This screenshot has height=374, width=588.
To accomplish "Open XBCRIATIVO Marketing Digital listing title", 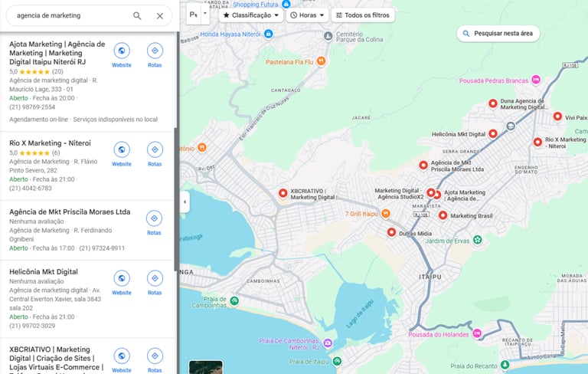I will tap(56, 359).
